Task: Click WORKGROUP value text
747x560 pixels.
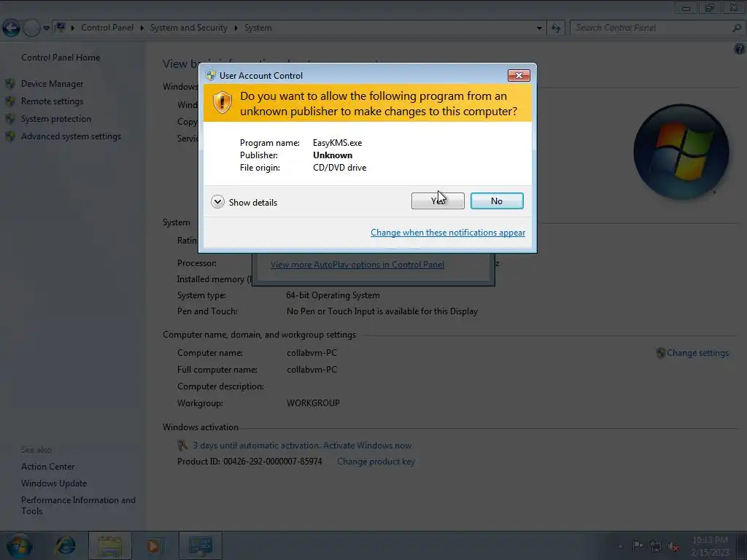Action: pyautogui.click(x=313, y=403)
